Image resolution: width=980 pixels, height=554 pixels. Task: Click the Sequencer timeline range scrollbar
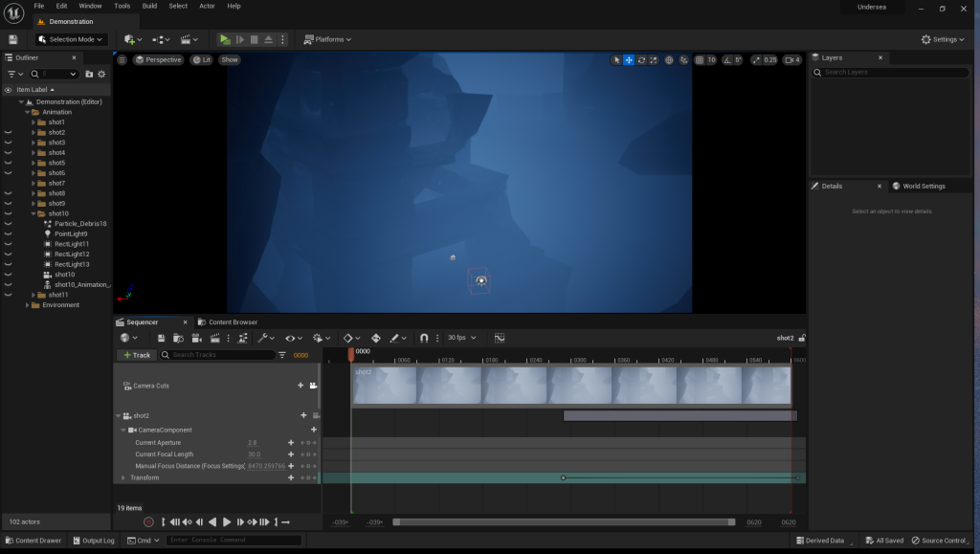click(564, 522)
